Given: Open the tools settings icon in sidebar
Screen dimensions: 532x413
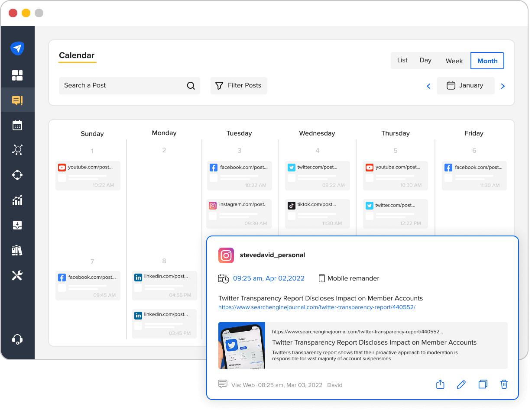Looking at the screenshot, I should click(x=17, y=275).
